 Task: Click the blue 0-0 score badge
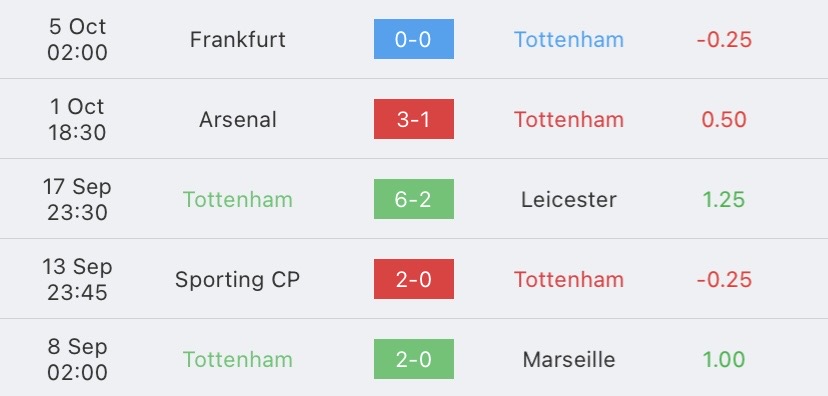413,39
